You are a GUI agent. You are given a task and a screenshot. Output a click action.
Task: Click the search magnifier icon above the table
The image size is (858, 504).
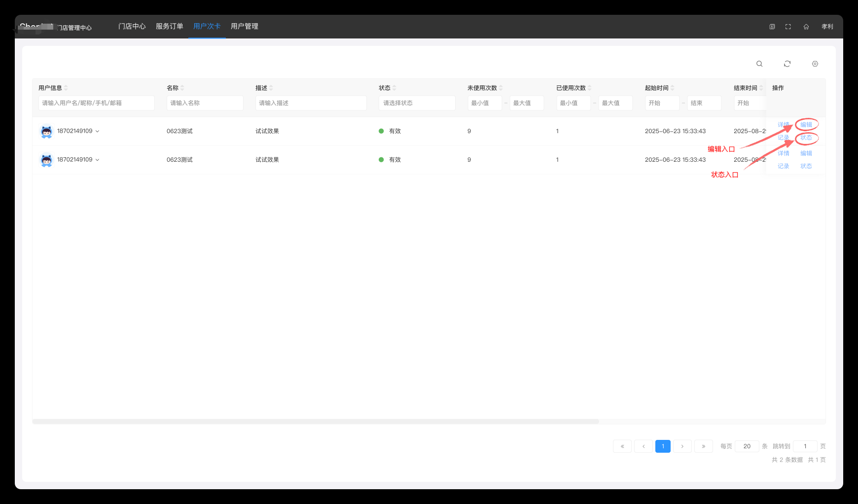(x=759, y=64)
